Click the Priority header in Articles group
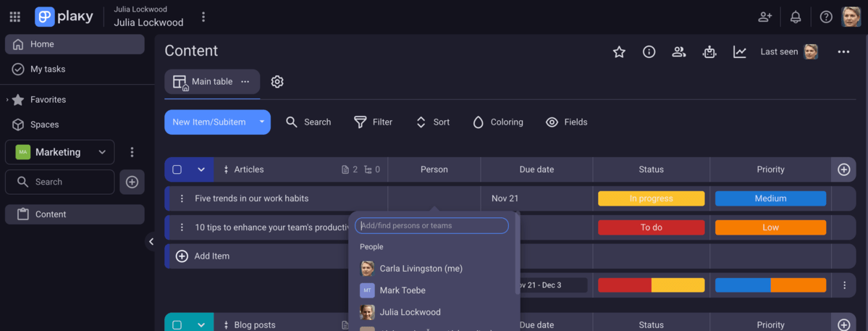The height and width of the screenshot is (331, 868). pyautogui.click(x=770, y=170)
